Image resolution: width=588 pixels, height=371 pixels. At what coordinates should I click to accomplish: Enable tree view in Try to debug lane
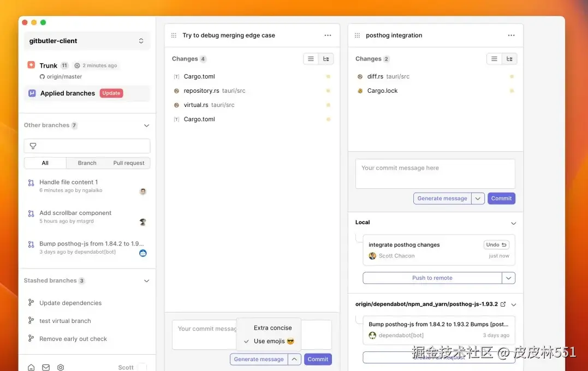pyautogui.click(x=326, y=59)
